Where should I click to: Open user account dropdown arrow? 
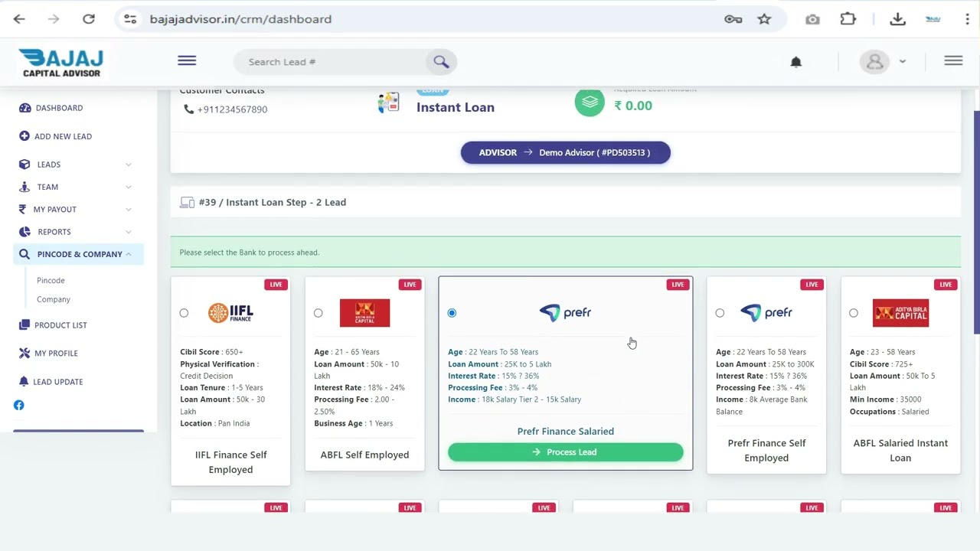coord(903,62)
